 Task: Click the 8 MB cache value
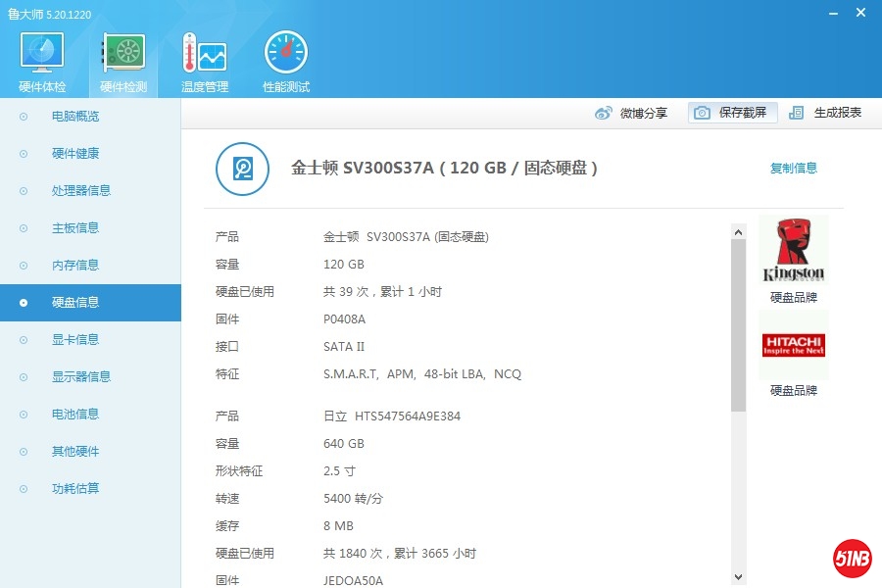[339, 526]
